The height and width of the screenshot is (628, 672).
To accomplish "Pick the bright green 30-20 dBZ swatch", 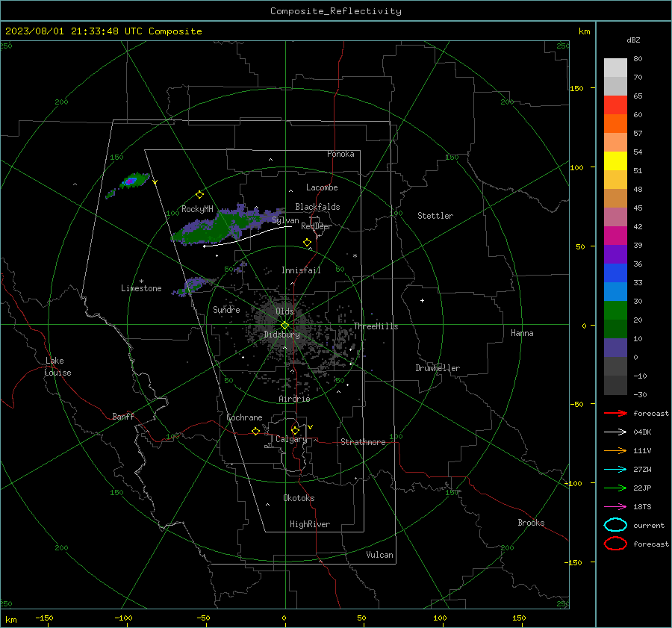I will coord(615,310).
